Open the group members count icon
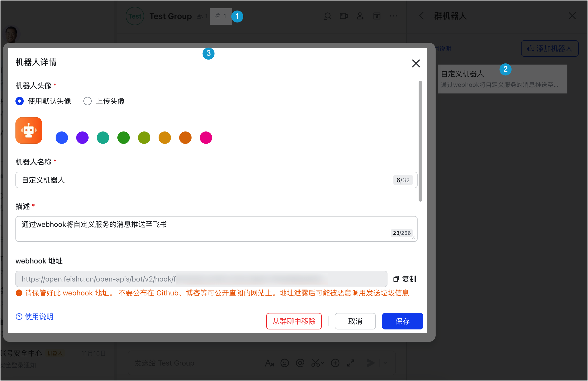Screen dimensions: 588x381 click(x=202, y=16)
